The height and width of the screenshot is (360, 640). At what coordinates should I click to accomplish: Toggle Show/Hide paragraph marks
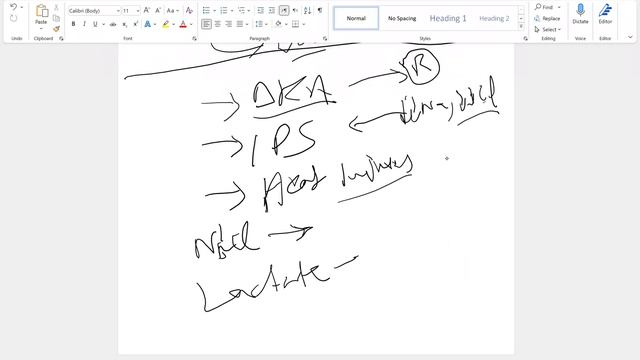[x=320, y=11]
